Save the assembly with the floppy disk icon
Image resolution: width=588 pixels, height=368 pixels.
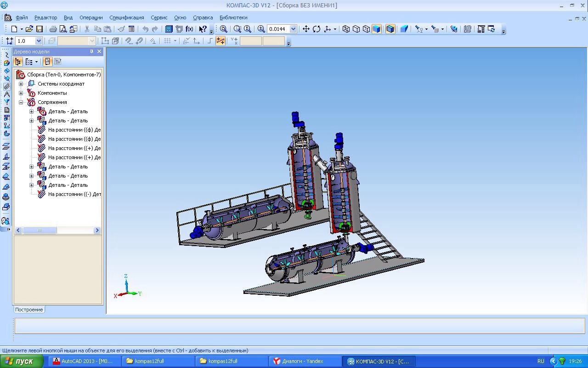tap(40, 29)
